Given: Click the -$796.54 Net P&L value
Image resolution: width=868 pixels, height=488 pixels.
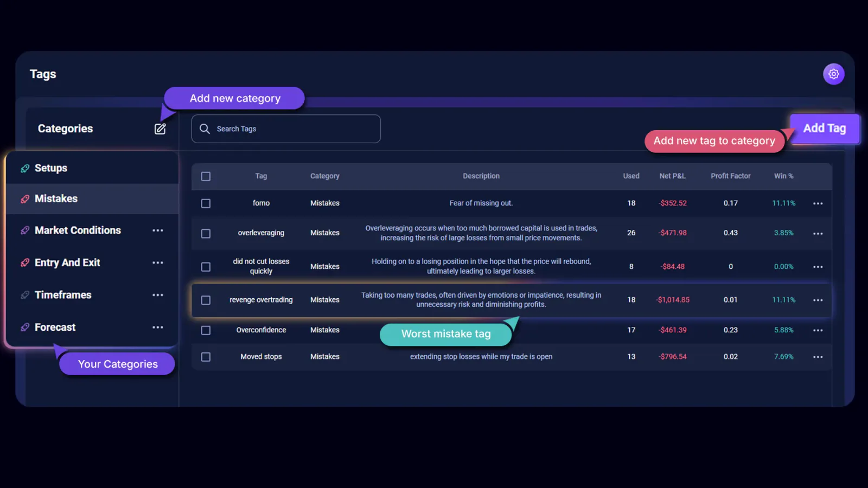Looking at the screenshot, I should coord(673,356).
